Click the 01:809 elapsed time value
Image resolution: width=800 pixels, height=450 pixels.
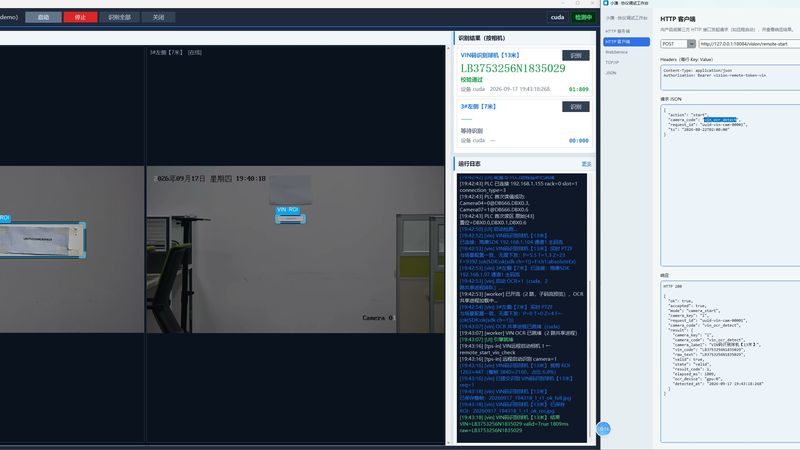[x=579, y=89]
